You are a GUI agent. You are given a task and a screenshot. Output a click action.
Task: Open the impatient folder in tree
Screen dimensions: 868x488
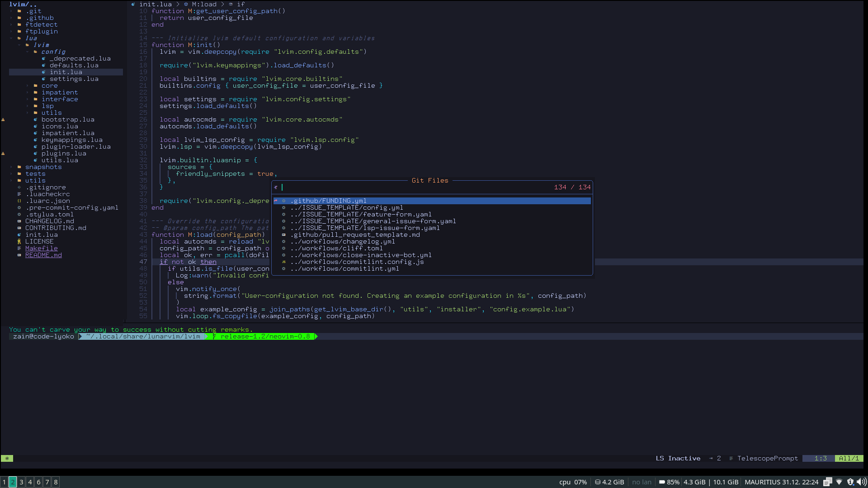[x=60, y=93]
